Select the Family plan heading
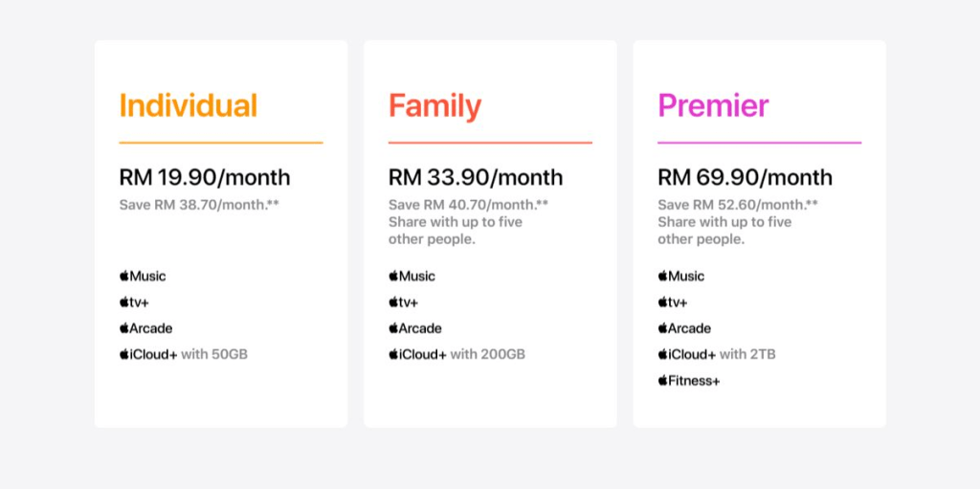Screen dimensions: 980x489 pos(435,106)
